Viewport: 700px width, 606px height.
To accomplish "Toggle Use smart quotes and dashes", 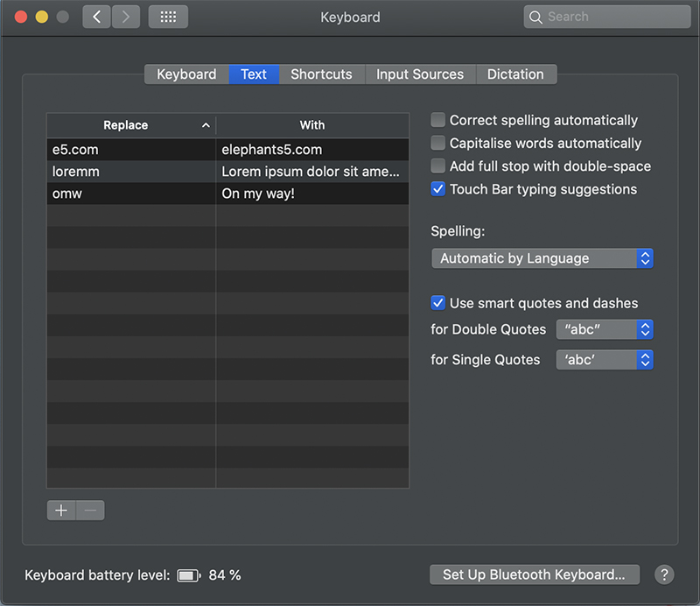I will point(438,303).
